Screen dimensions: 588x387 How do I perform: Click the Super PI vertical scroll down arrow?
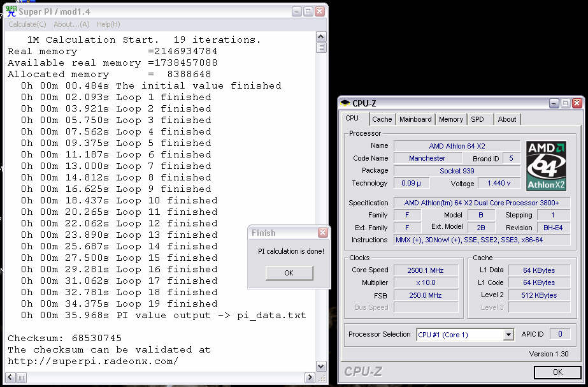(321, 366)
